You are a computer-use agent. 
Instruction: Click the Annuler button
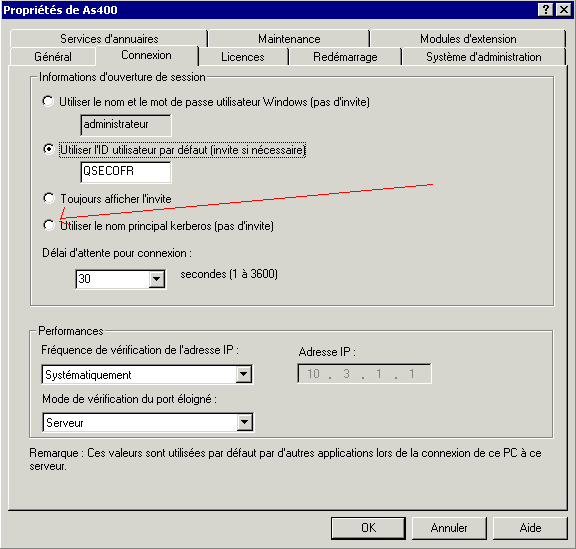pyautogui.click(x=449, y=528)
